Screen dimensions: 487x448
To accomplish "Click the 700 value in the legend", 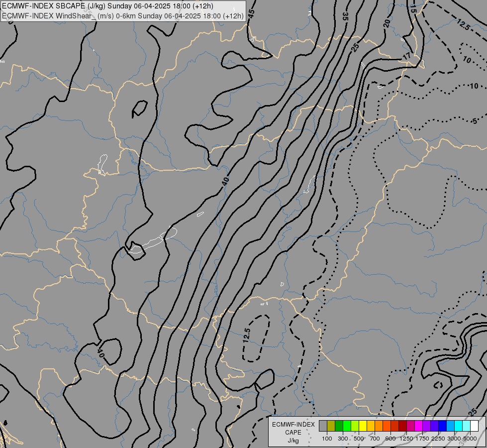I will tap(375, 439).
